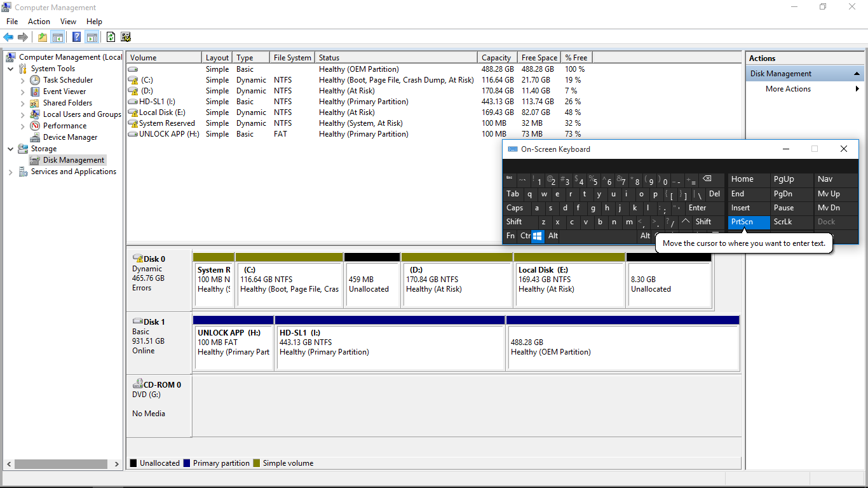This screenshot has height=488, width=868.
Task: Click the Local Users and Groups icon
Action: coord(36,114)
